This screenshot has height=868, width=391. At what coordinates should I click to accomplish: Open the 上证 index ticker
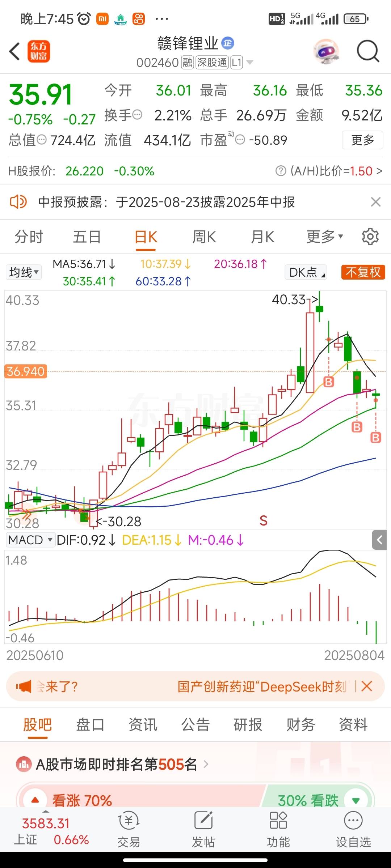click(x=51, y=831)
